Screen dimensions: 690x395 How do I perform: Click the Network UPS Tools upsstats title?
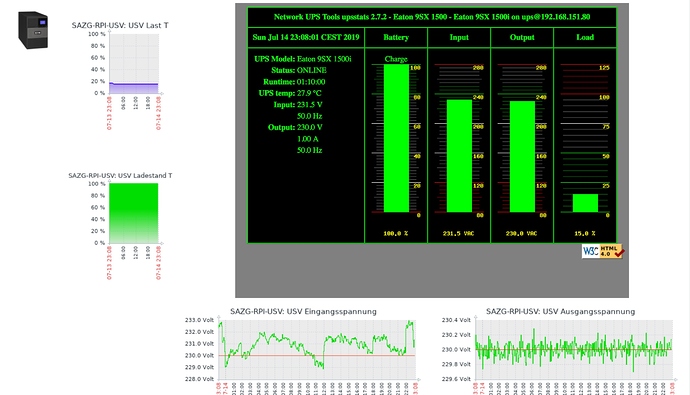[x=432, y=17]
